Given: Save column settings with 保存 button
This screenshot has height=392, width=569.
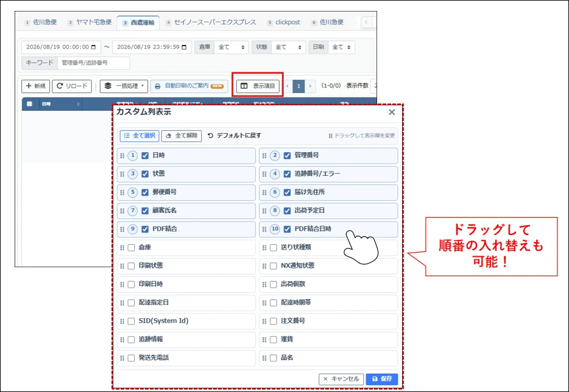Looking at the screenshot, I should pyautogui.click(x=382, y=379).
